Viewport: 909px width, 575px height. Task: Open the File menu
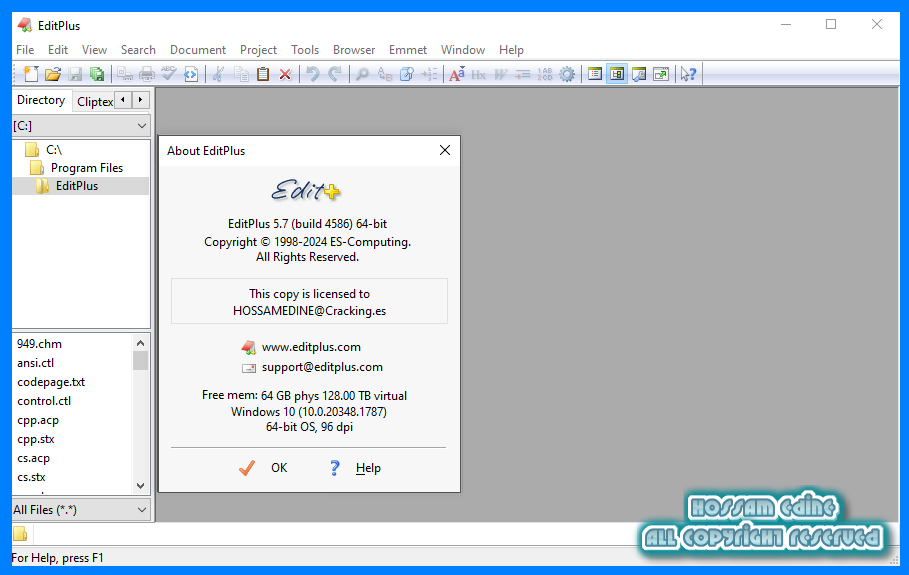tap(25, 50)
